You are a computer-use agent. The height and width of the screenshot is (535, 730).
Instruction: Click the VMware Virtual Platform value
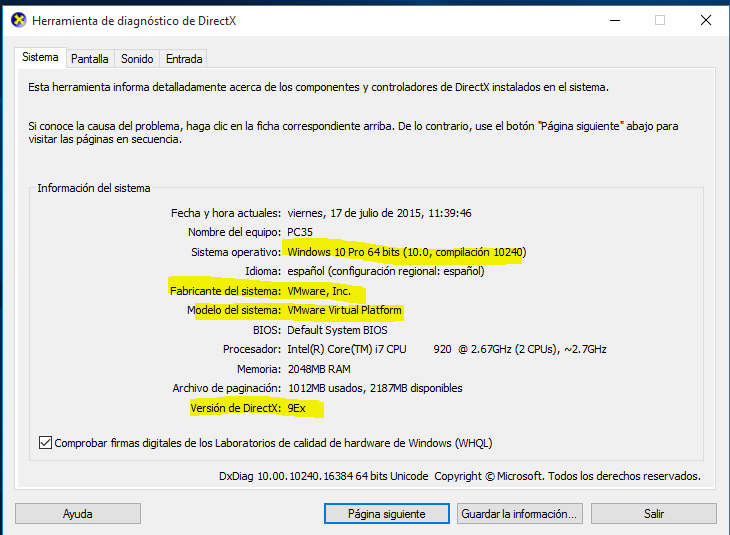pos(344,310)
